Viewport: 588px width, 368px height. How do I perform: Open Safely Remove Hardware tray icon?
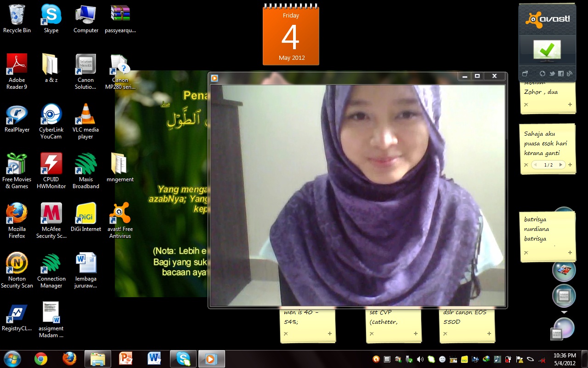(409, 359)
